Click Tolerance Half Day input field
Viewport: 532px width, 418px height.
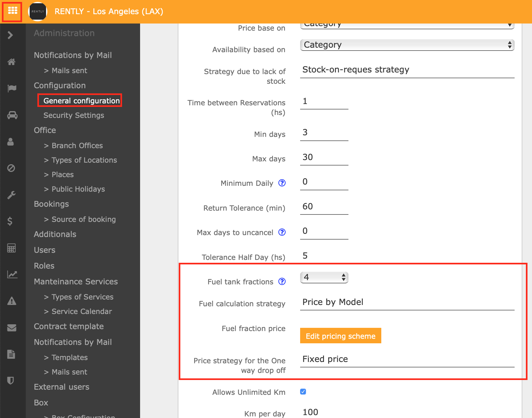pyautogui.click(x=324, y=256)
